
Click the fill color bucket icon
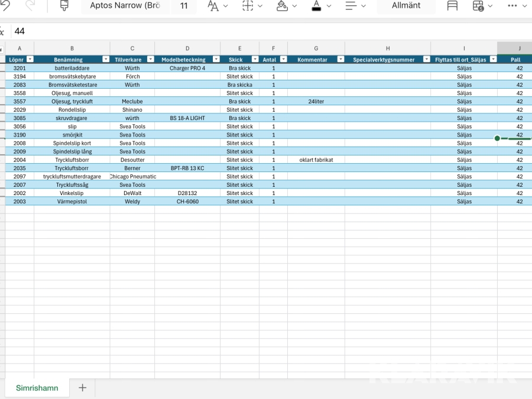pyautogui.click(x=283, y=6)
